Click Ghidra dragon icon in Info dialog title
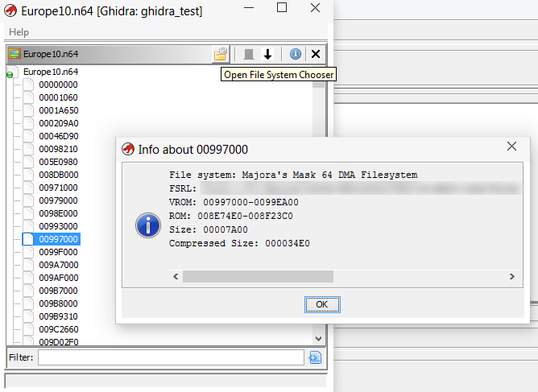Image resolution: width=538 pixels, height=392 pixels. pos(128,149)
